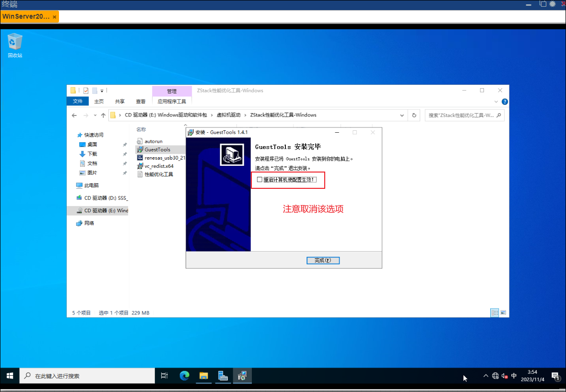Click the Properties quick access toolbar icon
This screenshot has width=566, height=392.
[86, 91]
